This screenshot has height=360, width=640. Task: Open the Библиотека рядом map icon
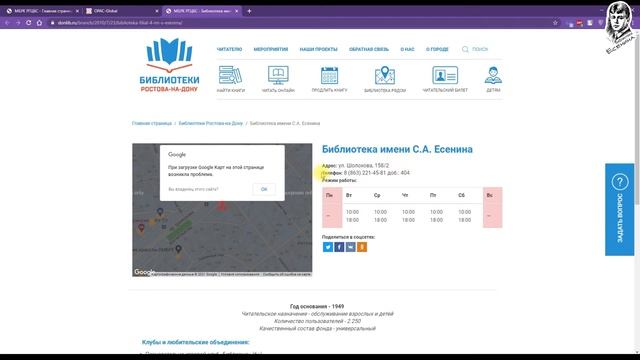tap(385, 76)
